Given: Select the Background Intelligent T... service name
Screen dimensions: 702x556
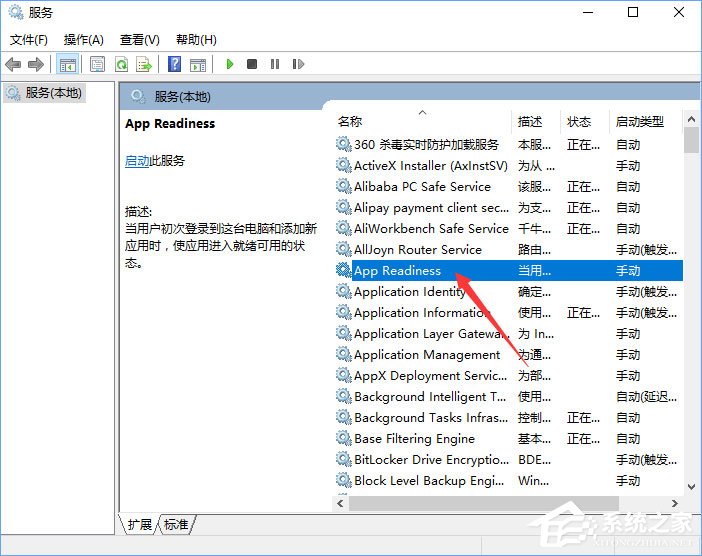Looking at the screenshot, I should coord(430,397).
